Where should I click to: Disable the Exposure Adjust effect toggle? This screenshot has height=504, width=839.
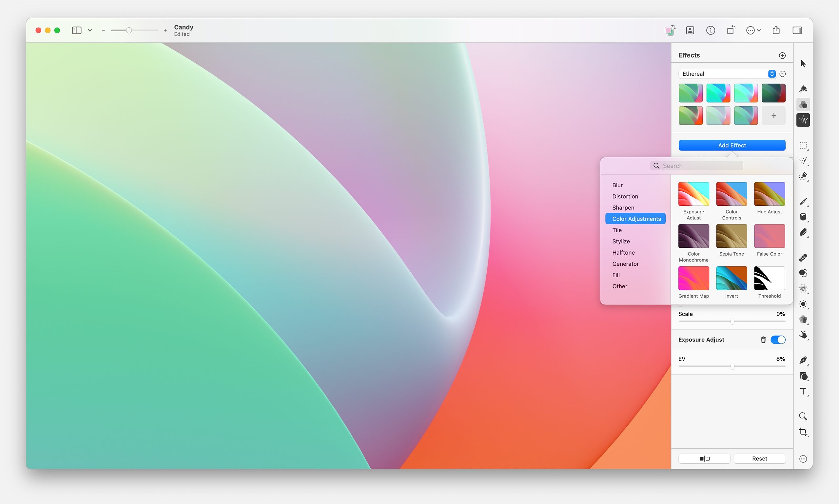pyautogui.click(x=777, y=339)
